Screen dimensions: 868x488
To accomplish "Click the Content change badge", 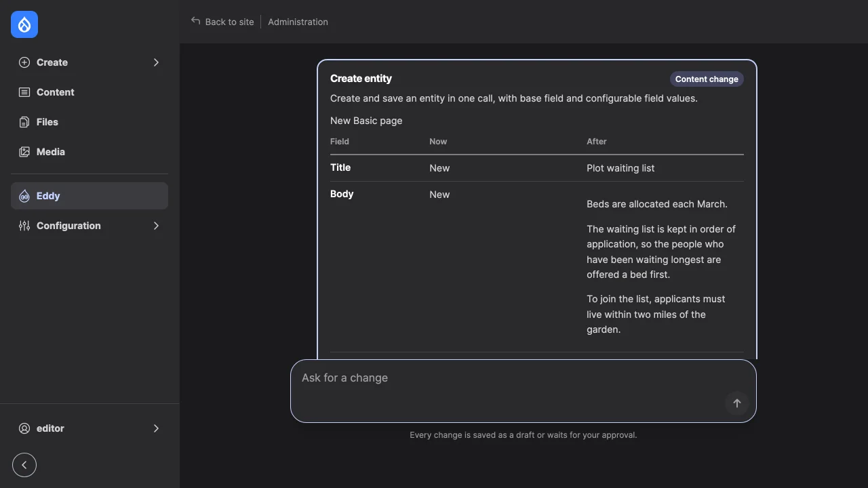I will click(x=707, y=79).
